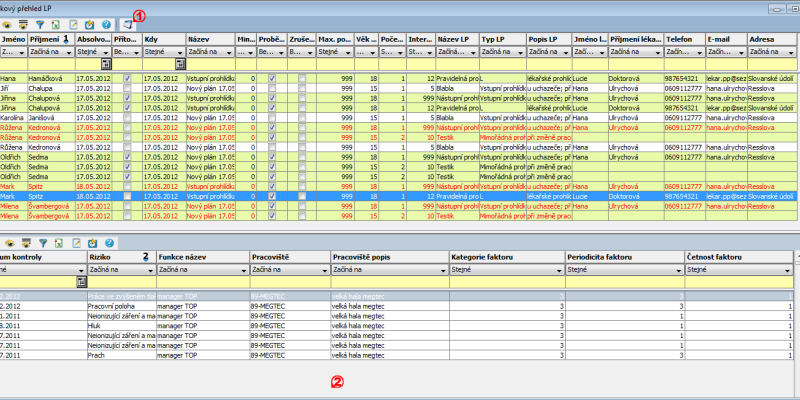This screenshot has width=800, height=400.
Task: Click Excel export icon in lower panel toolbar
Action: 60,242
